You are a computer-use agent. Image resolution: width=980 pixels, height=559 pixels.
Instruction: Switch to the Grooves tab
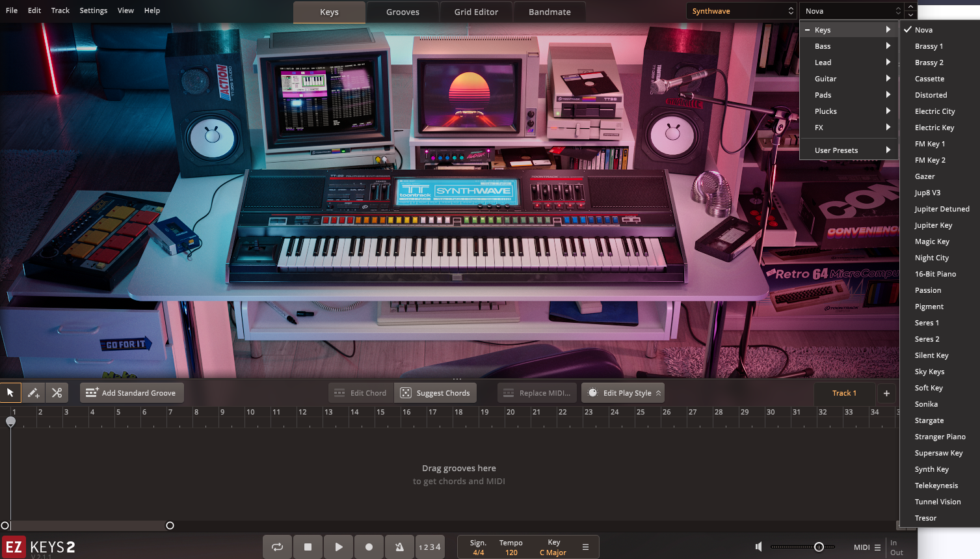pos(403,12)
